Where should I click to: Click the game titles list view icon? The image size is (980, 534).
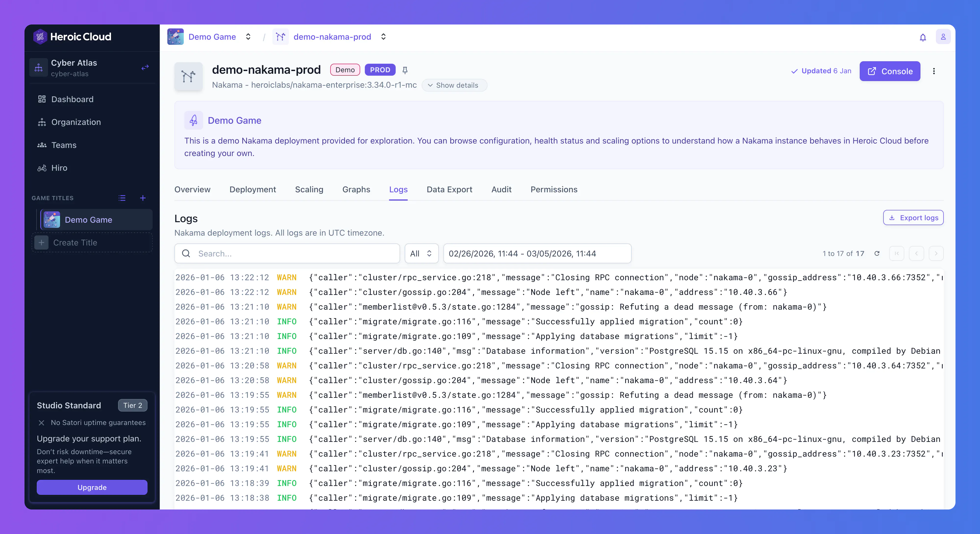coord(122,198)
